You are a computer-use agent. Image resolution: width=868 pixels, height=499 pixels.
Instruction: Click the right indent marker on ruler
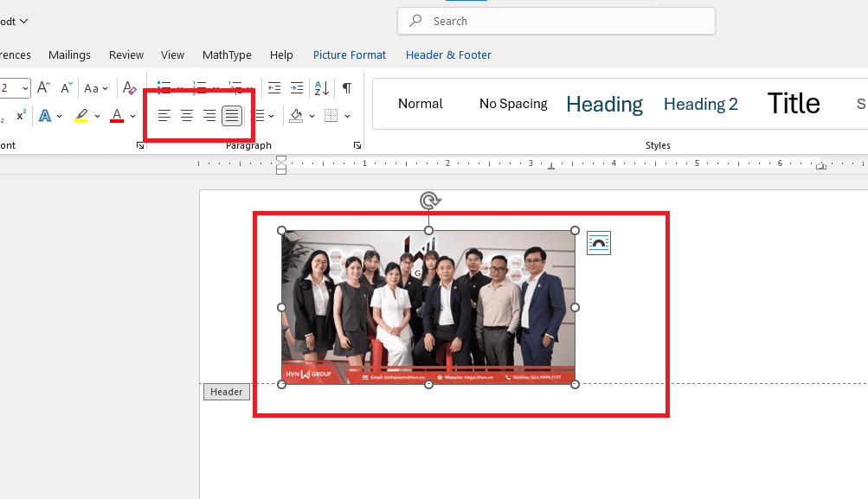coord(821,165)
